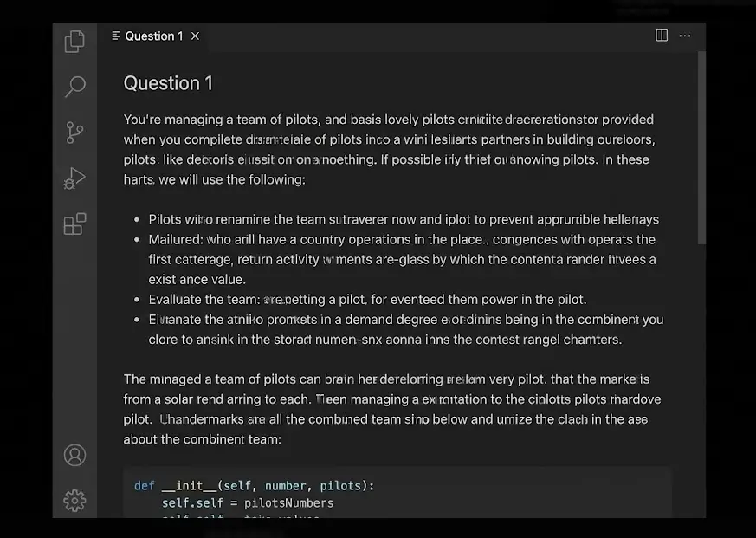
Task: Split the editor to the right
Action: click(x=662, y=36)
